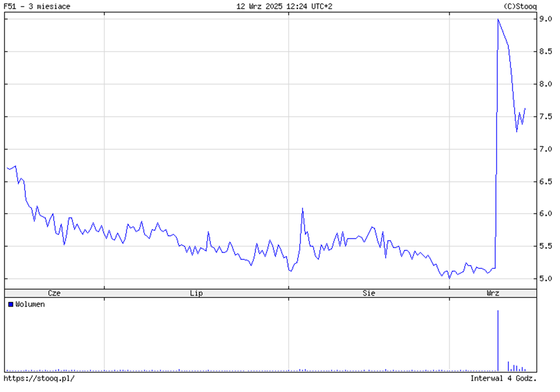Click the 5.0 price axis label

tap(546, 279)
